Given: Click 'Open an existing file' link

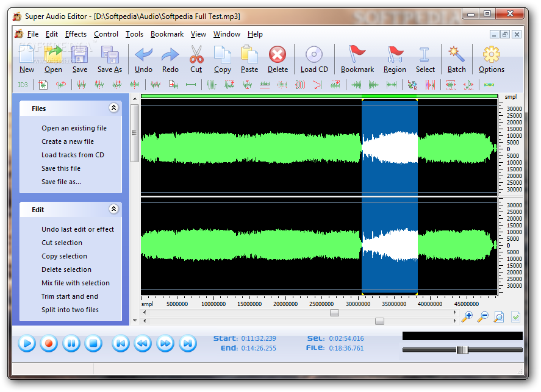Looking at the screenshot, I should 74,128.
